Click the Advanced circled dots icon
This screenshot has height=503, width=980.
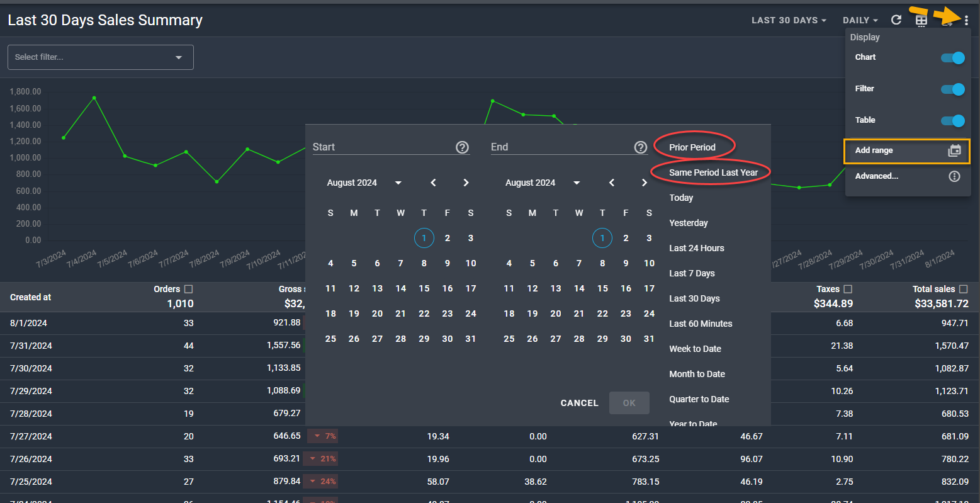(x=954, y=176)
